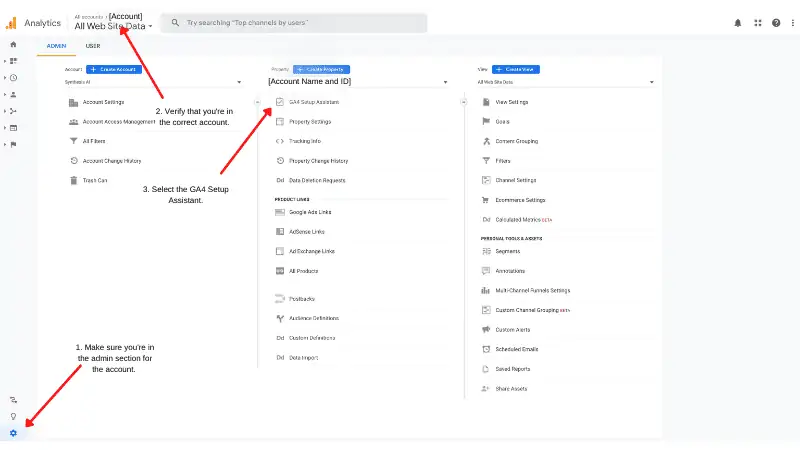Open Property Settings
This screenshot has width=800, height=450.
click(x=310, y=122)
